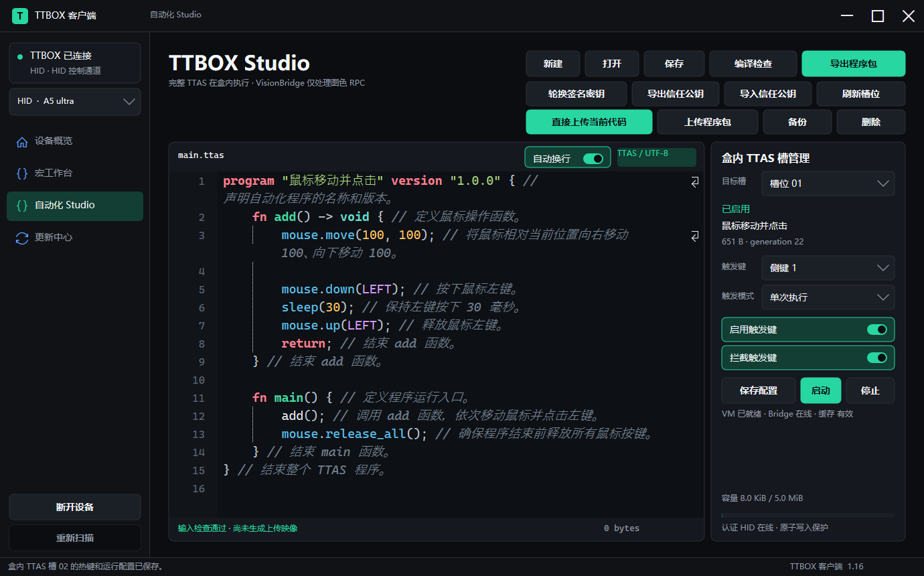Click the 保存 button
The image size is (924, 576).
tap(674, 64)
